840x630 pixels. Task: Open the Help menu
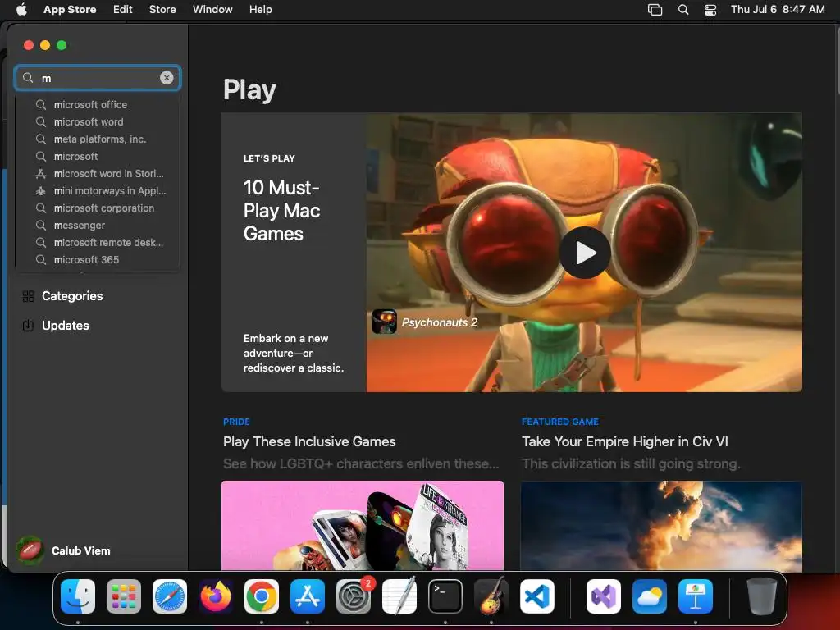coord(260,9)
